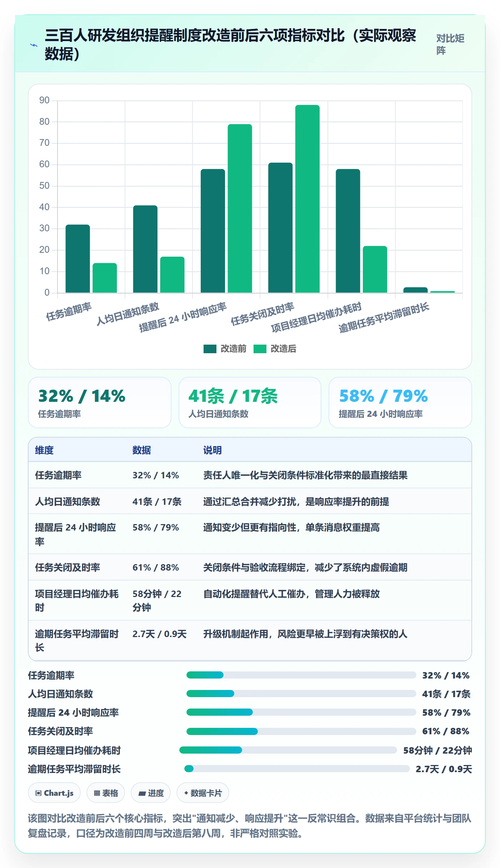
Task: Click the 改造后 bar for 提醒后 24 小时响应率
Action: (x=240, y=208)
